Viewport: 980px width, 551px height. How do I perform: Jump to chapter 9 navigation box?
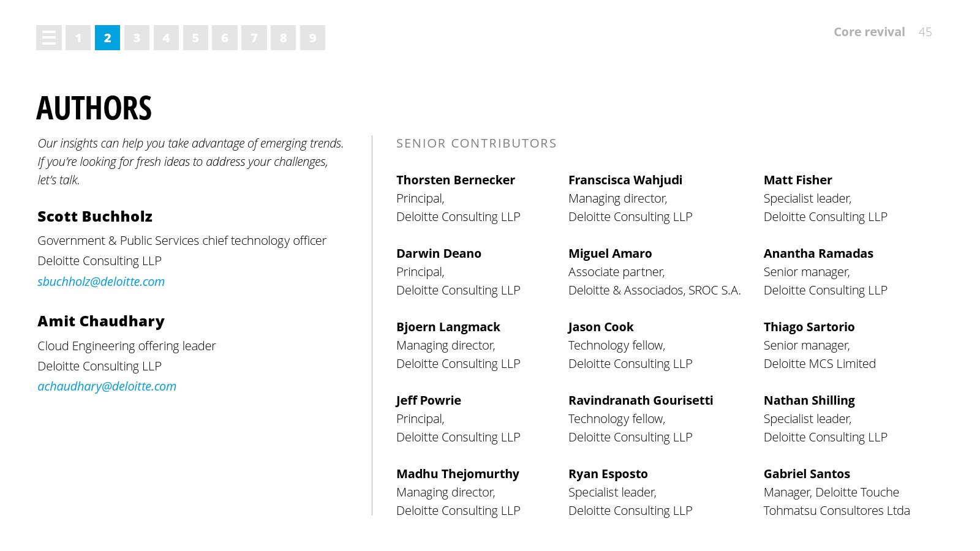[312, 38]
